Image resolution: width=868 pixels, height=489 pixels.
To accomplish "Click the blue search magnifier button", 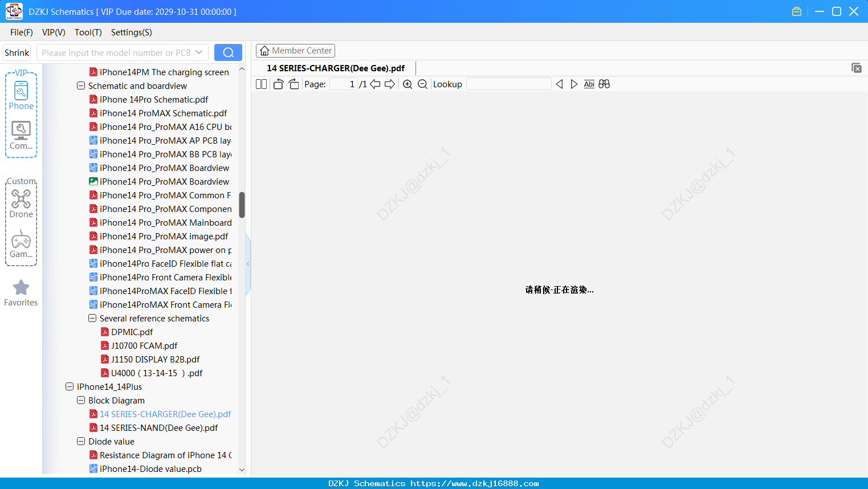I will click(228, 52).
